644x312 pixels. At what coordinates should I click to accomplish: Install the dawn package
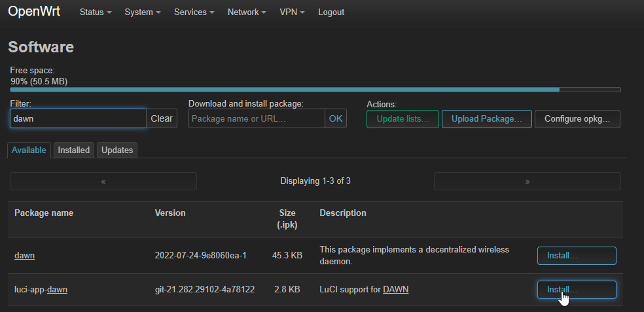[x=577, y=256]
